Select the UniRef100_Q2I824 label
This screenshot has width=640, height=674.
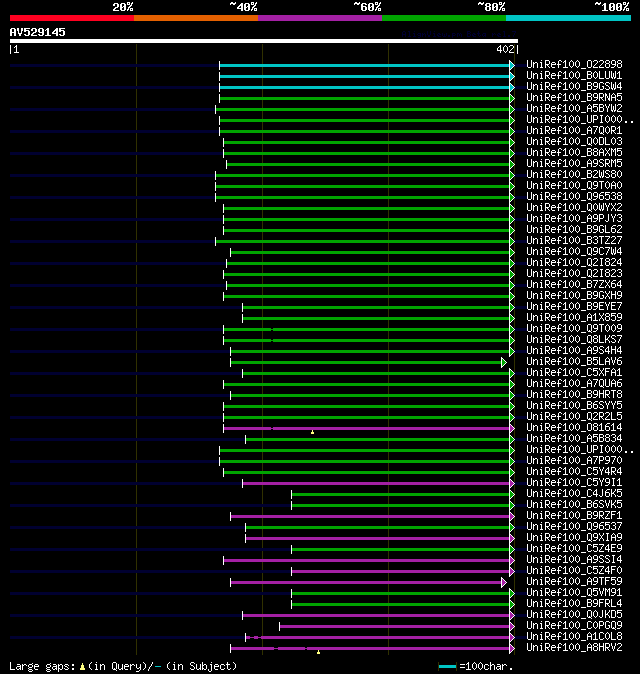[x=574, y=263]
